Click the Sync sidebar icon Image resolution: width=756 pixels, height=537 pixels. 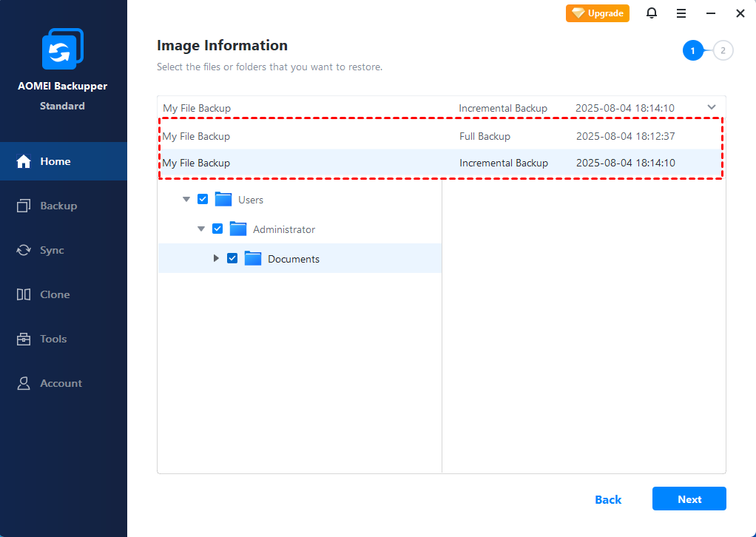[24, 250]
